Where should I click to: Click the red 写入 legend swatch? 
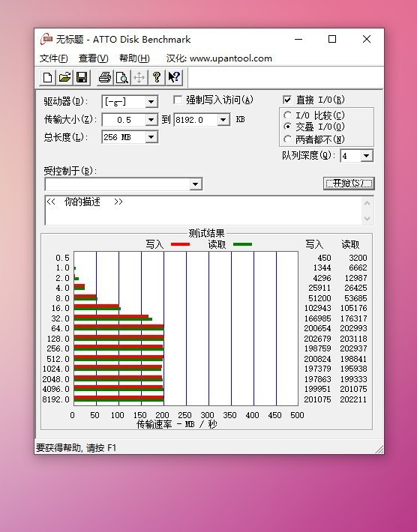(x=180, y=244)
